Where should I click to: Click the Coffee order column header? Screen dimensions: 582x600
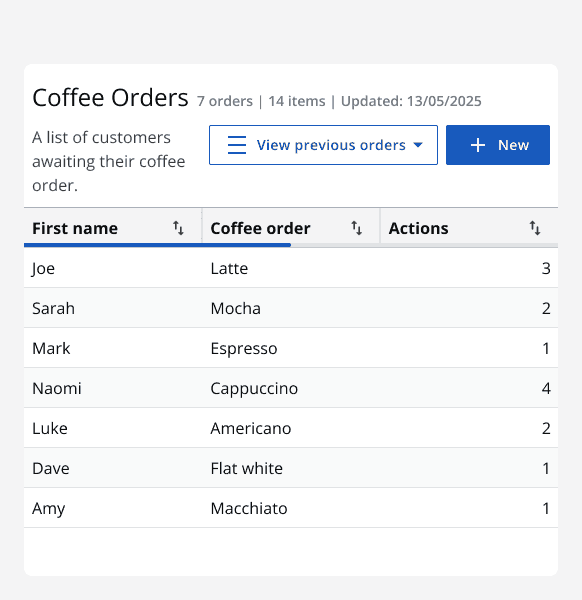point(291,228)
